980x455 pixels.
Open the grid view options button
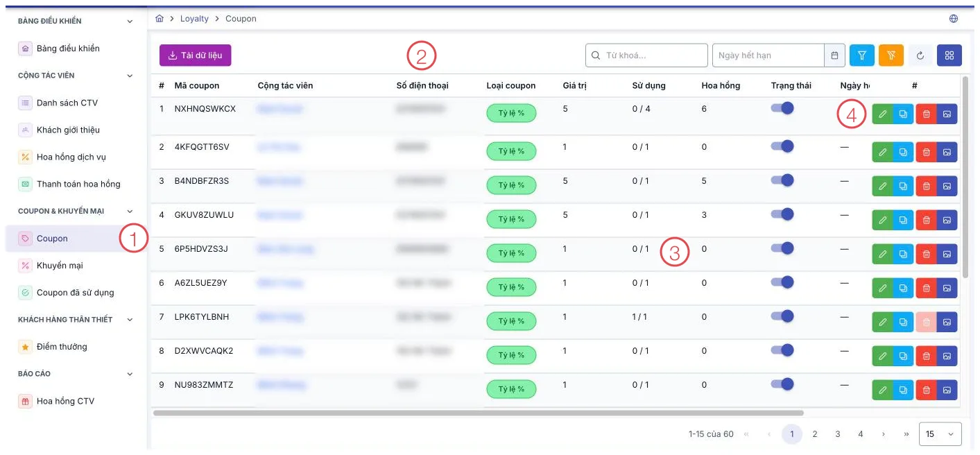[x=949, y=55]
